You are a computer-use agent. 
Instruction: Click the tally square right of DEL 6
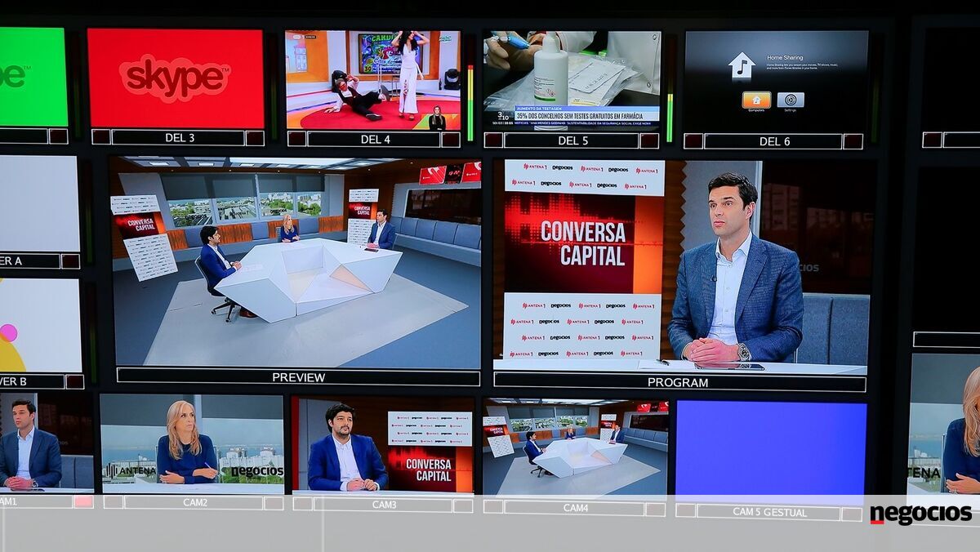(853, 141)
